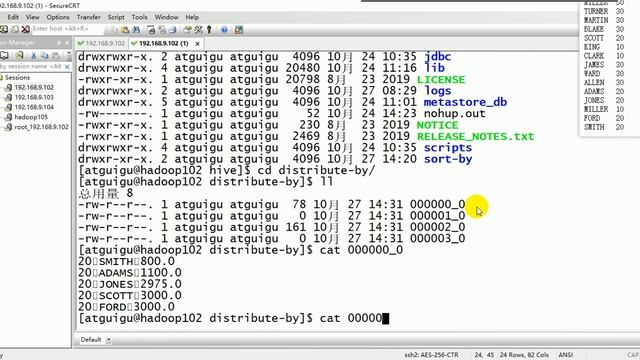Click connect icon in Session Manager toolbar
The height and width of the screenshot is (360, 640).
[4, 55]
